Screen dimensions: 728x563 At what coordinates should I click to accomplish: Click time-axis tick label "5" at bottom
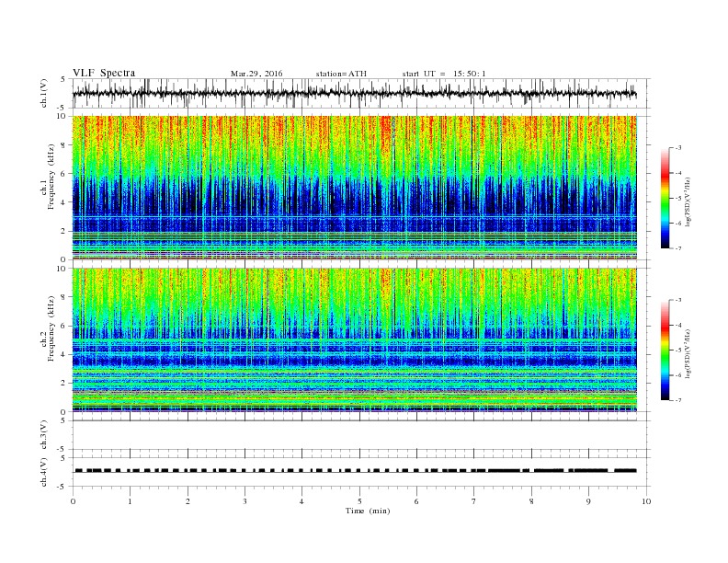[359, 501]
